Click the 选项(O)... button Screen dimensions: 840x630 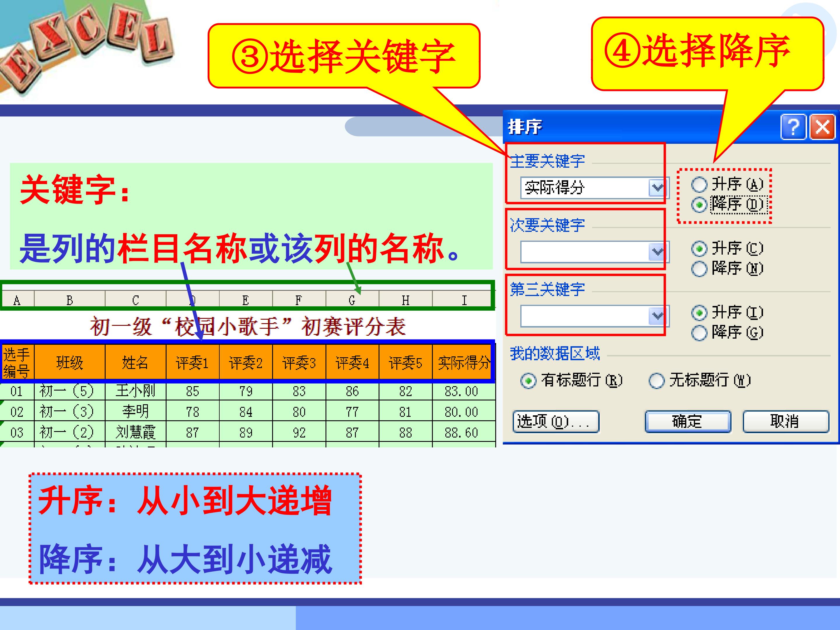click(556, 421)
